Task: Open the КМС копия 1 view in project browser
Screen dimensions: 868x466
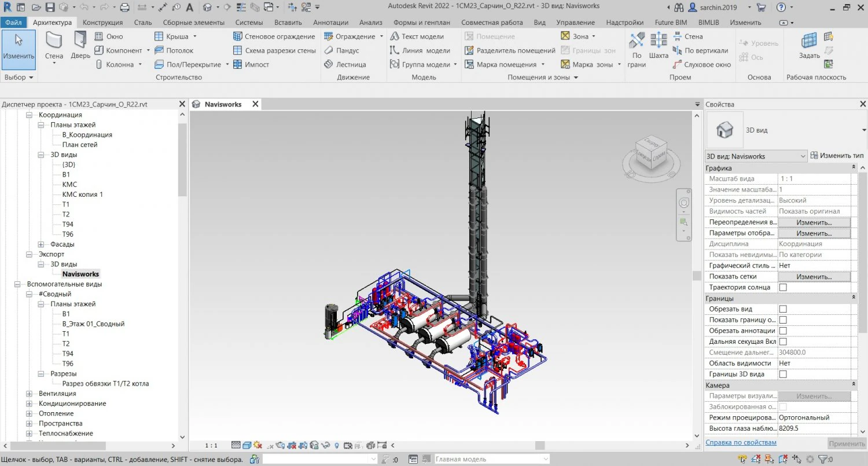Action: pos(82,194)
